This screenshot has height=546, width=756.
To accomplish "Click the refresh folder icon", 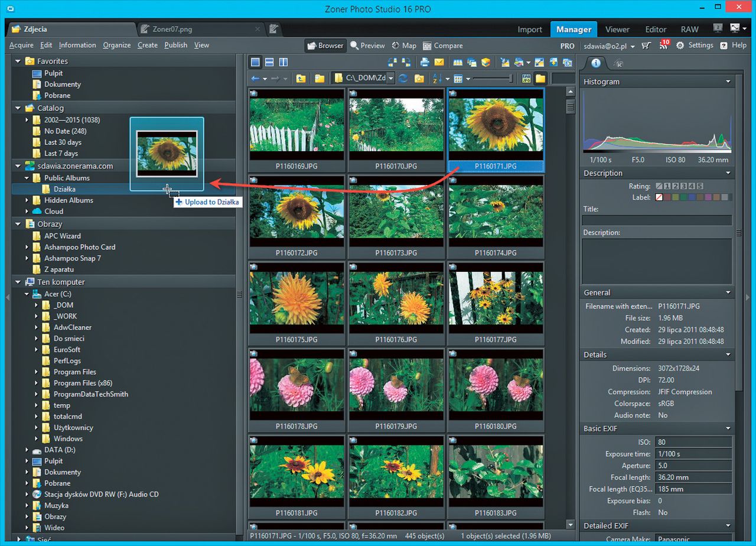I will pyautogui.click(x=403, y=79).
